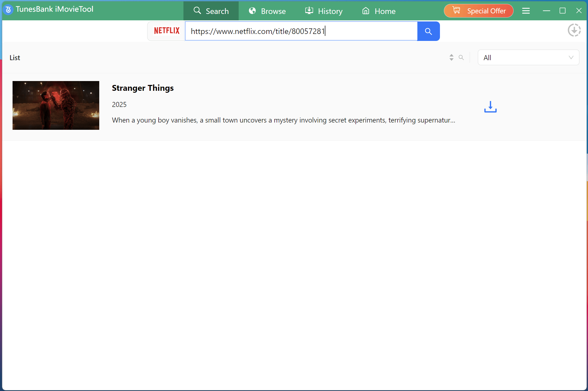Click the sort order arrows in the List bar
This screenshot has height=391, width=588.
pos(451,57)
